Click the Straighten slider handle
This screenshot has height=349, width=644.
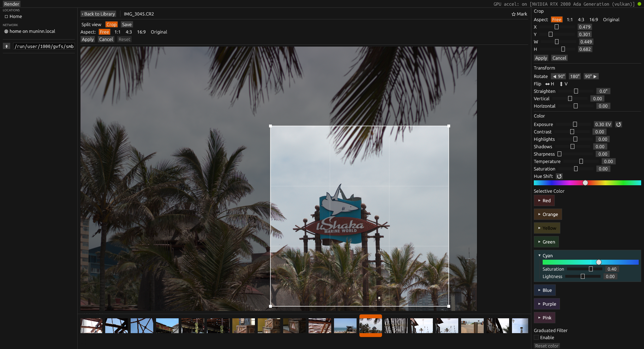pyautogui.click(x=576, y=91)
